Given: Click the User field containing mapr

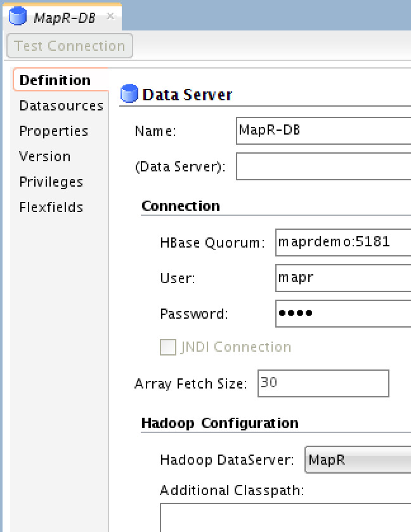Looking at the screenshot, I should tap(343, 278).
